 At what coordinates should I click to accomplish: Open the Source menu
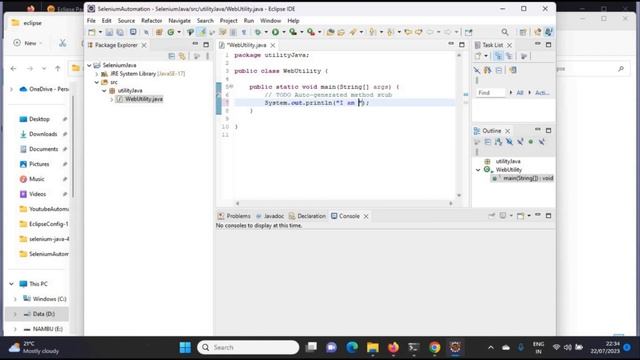[x=126, y=20]
